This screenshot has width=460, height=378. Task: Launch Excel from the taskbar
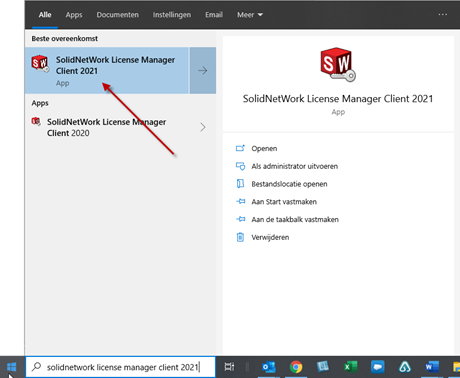(350, 367)
